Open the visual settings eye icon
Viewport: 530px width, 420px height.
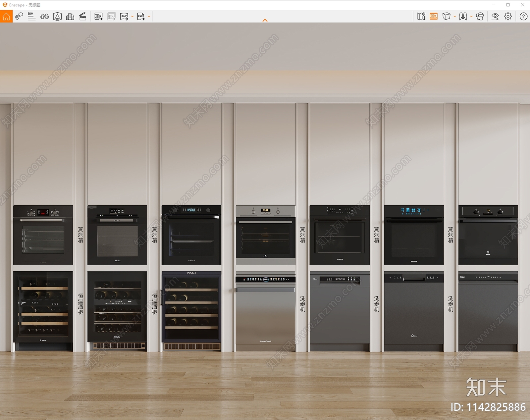[495, 16]
